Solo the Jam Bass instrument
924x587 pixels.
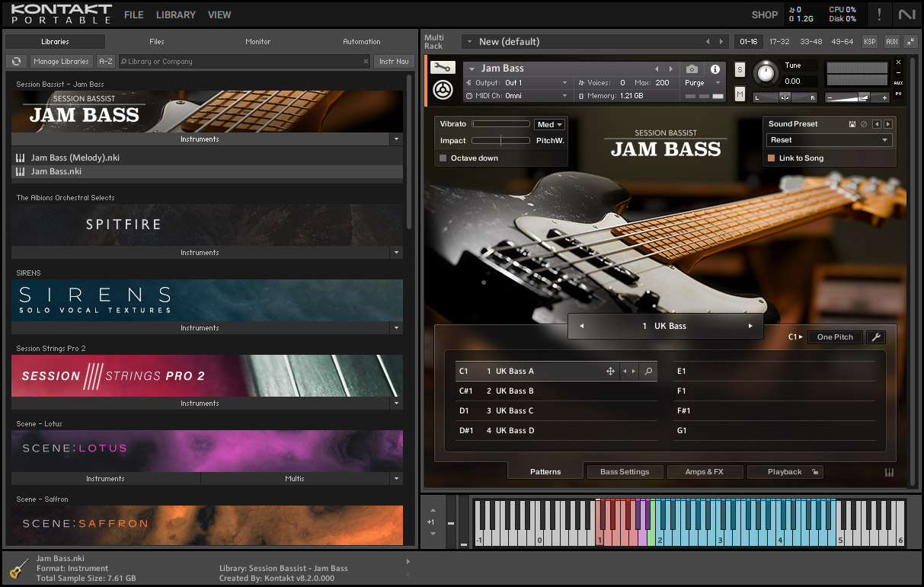(x=739, y=70)
